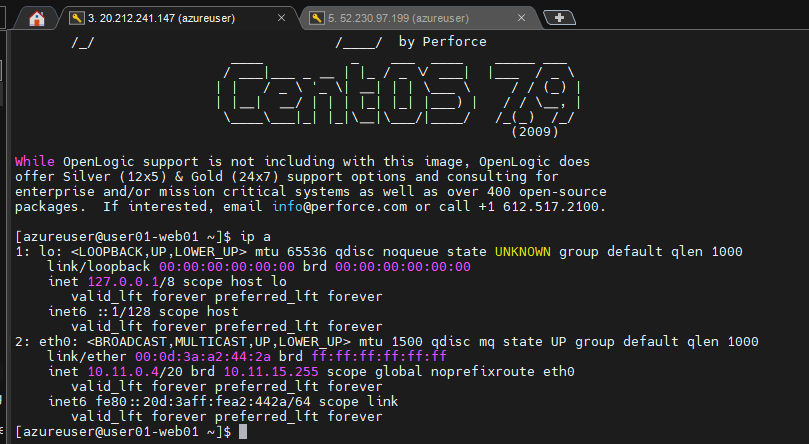Click the magenta word 'While'

(x=35, y=161)
